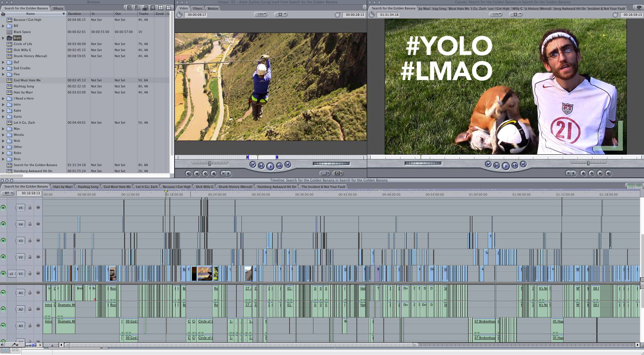
Task: Open the RT real-time effects popup
Action: tap(8, 193)
